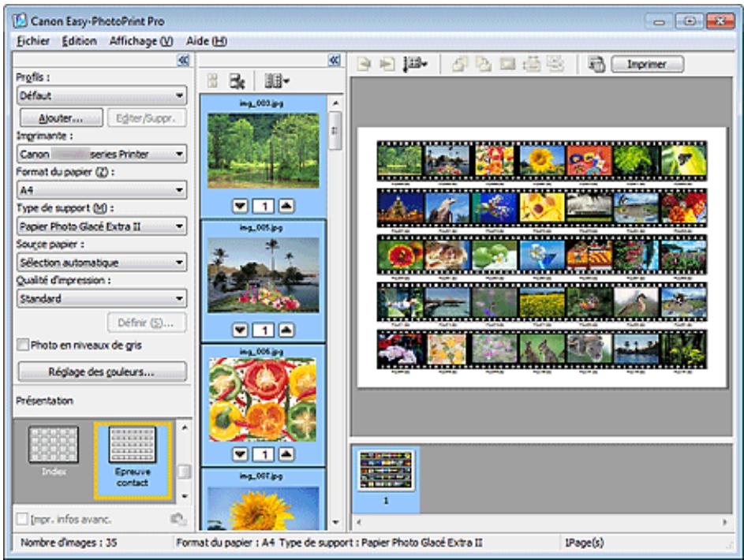744x560 pixels.
Task: Open the Affichage menu
Action: [141, 41]
